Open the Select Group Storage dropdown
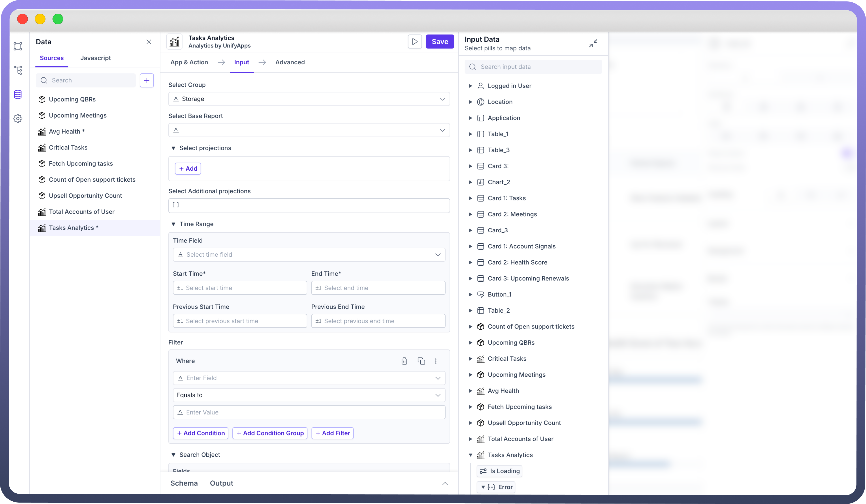The height and width of the screenshot is (504, 866). click(309, 99)
